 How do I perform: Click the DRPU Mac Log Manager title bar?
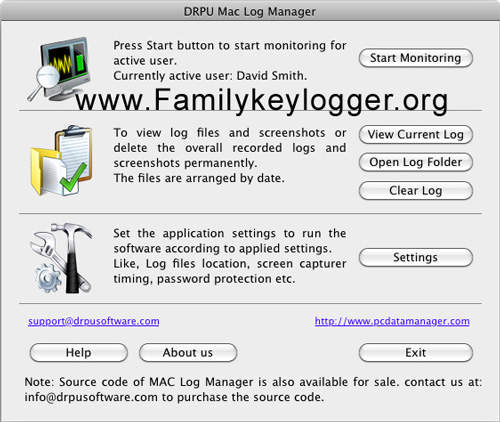tap(250, 11)
